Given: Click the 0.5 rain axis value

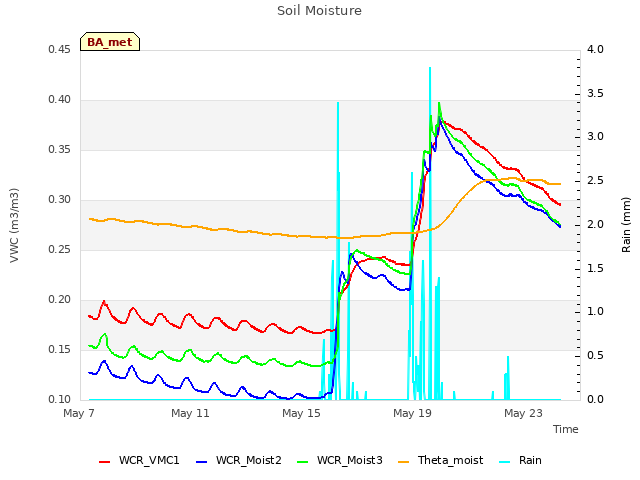Looking at the screenshot, I should (596, 356).
